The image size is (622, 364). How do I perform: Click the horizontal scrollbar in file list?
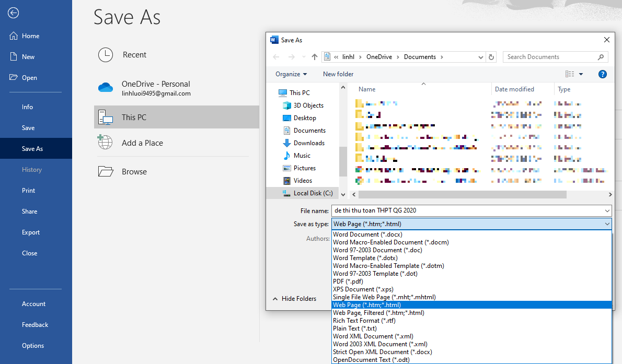coord(462,195)
